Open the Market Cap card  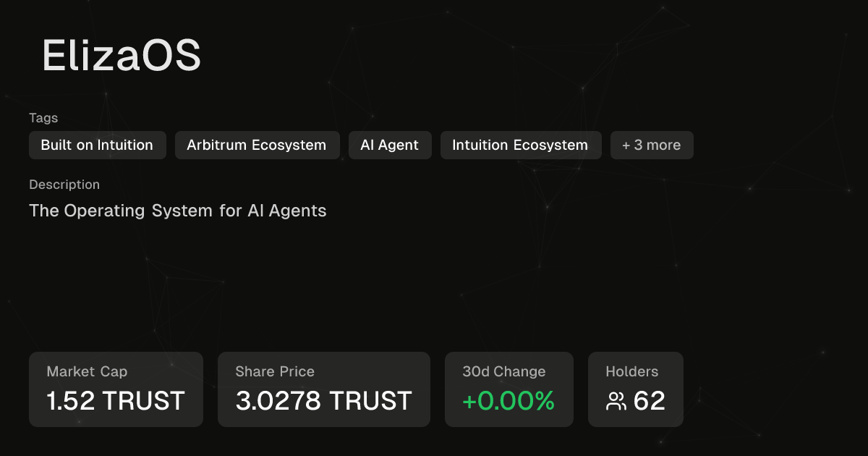click(116, 389)
